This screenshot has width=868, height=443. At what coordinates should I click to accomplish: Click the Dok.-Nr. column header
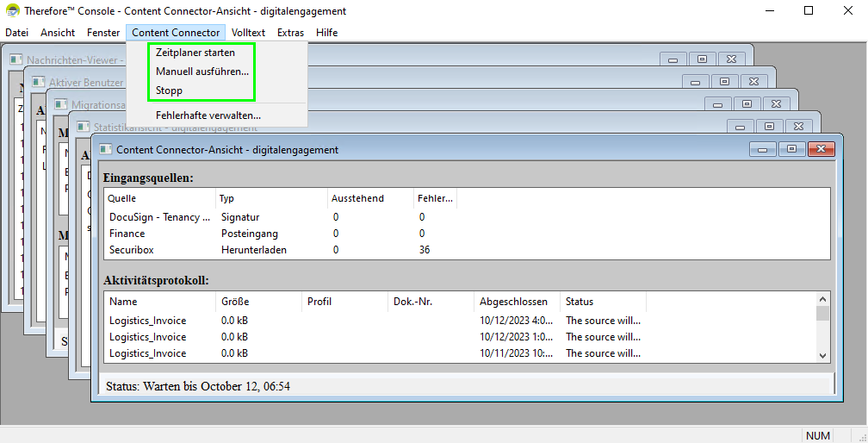431,302
